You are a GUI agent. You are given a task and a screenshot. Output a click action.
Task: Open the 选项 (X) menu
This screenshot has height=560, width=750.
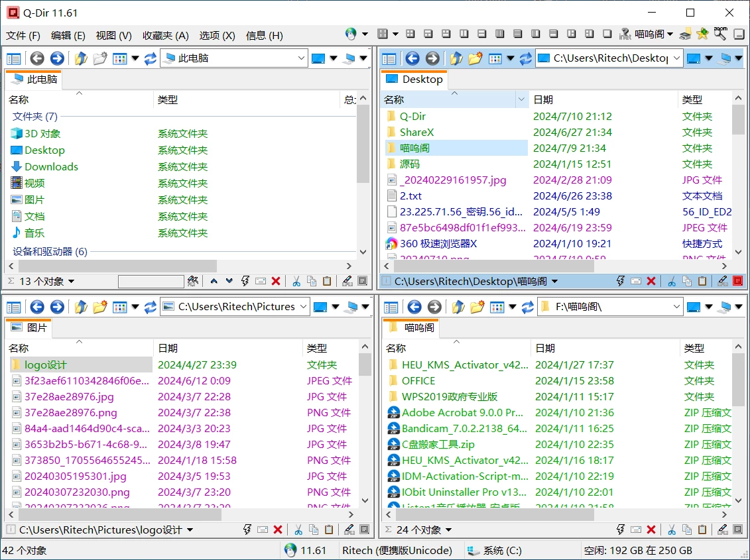(217, 35)
